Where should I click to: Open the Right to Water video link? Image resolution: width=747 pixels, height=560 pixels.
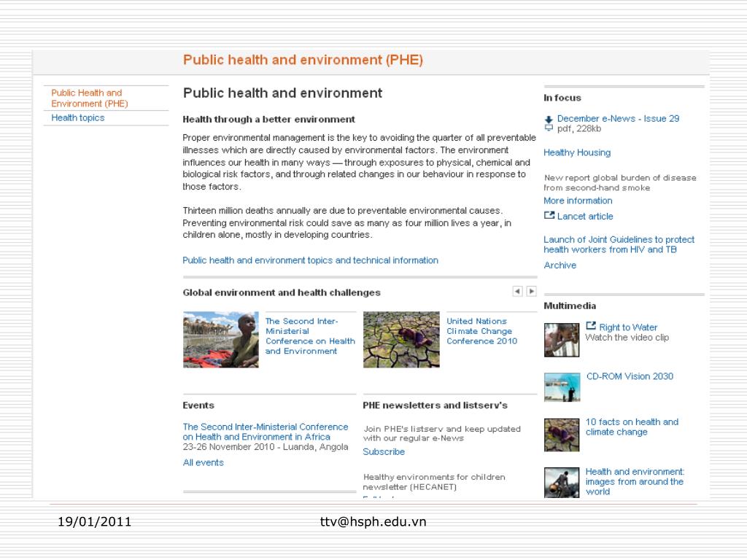(x=628, y=327)
